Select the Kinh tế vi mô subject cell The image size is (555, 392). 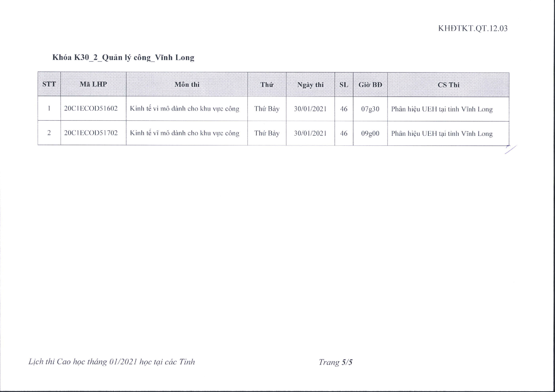(x=184, y=109)
